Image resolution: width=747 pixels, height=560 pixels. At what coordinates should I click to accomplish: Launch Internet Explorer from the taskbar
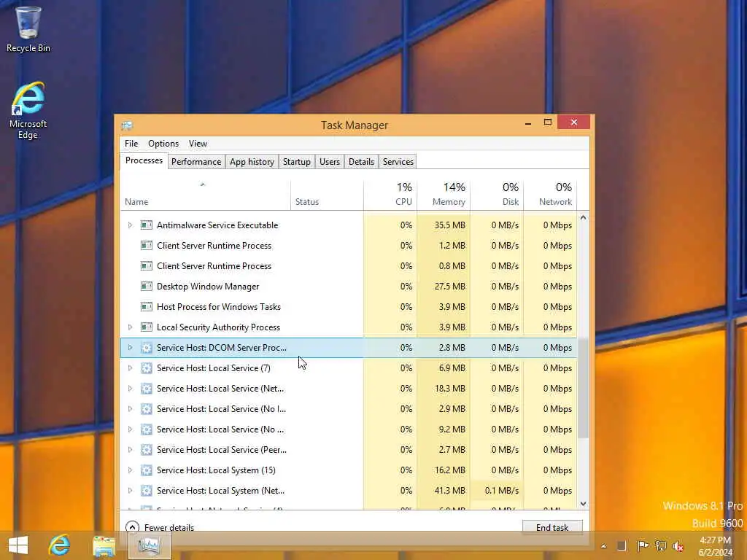60,545
